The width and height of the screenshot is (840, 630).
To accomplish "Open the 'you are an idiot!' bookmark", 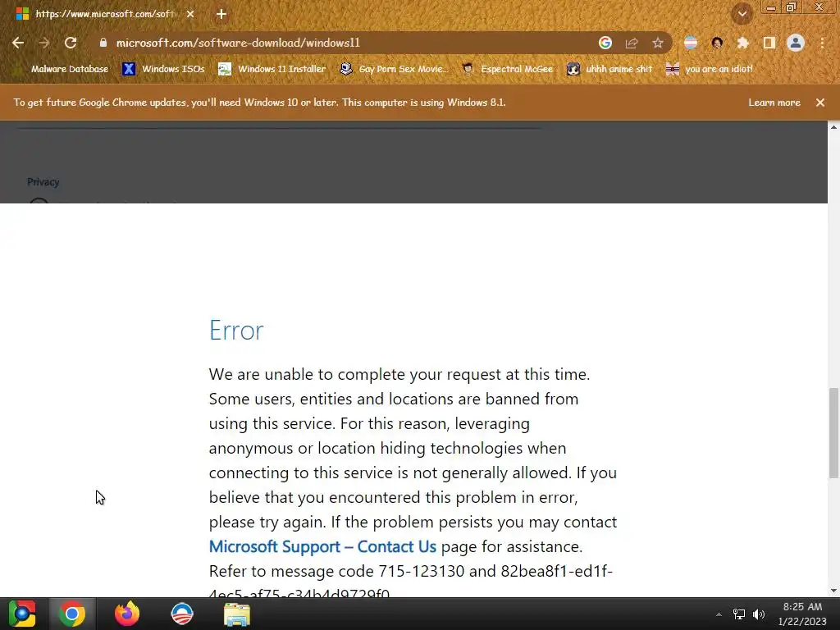I will click(710, 69).
